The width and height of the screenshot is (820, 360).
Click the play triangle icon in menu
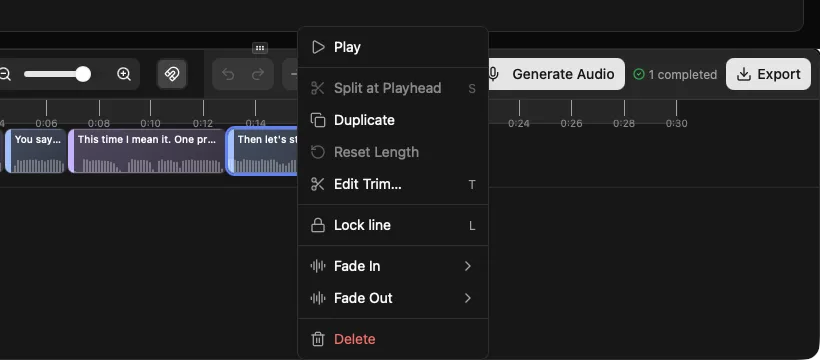(318, 47)
